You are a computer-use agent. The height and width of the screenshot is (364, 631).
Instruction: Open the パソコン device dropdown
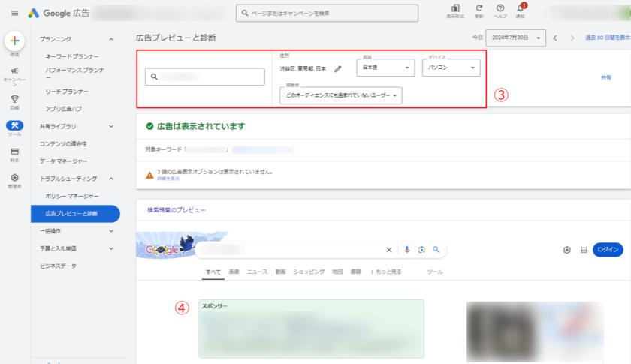pyautogui.click(x=451, y=68)
